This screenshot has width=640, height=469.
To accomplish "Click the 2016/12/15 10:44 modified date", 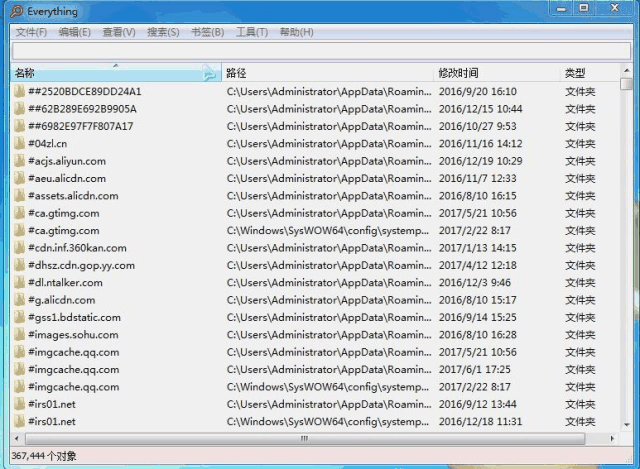I will [480, 109].
